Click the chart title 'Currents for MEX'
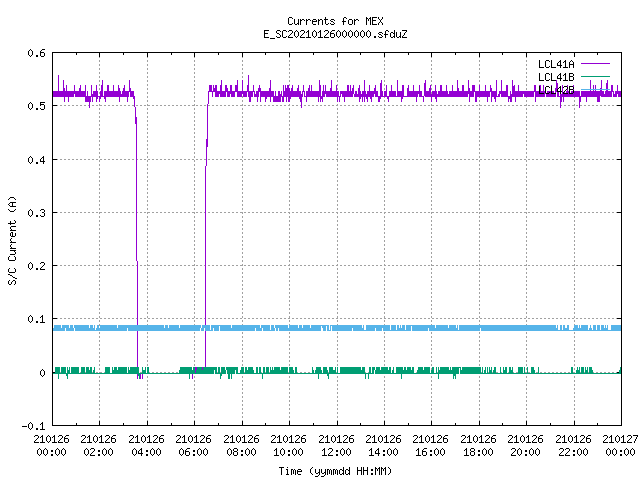The width and height of the screenshot is (640, 480). click(335, 21)
